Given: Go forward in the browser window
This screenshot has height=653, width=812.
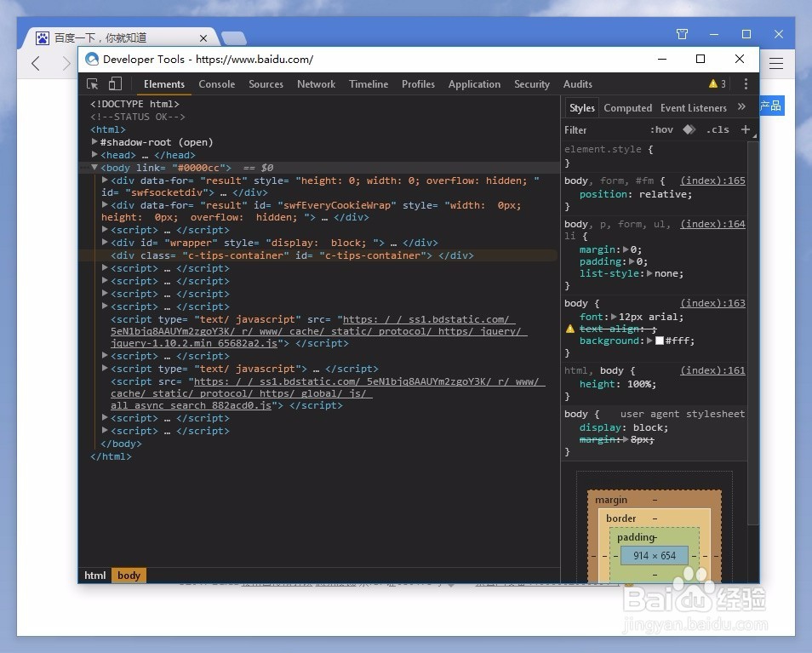Looking at the screenshot, I should coord(66,64).
